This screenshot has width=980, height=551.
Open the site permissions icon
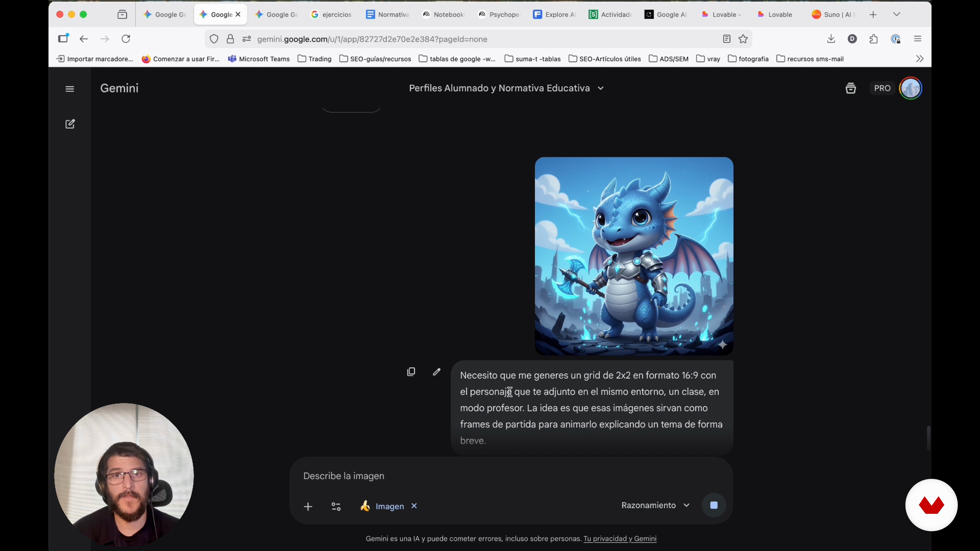click(247, 39)
